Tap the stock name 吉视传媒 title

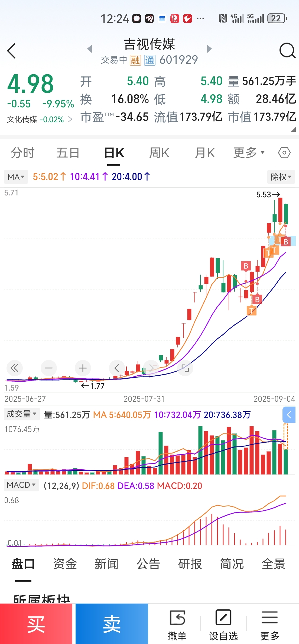tap(149, 45)
